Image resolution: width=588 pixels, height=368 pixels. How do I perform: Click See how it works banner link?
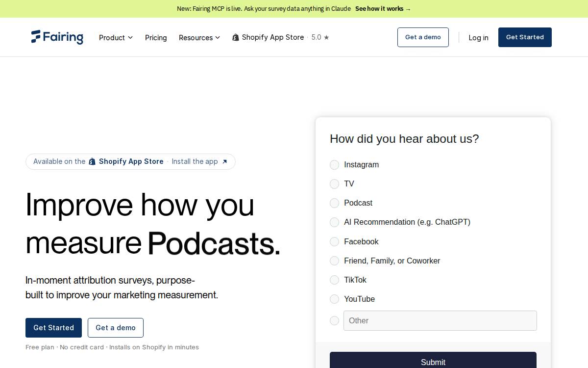pos(383,9)
